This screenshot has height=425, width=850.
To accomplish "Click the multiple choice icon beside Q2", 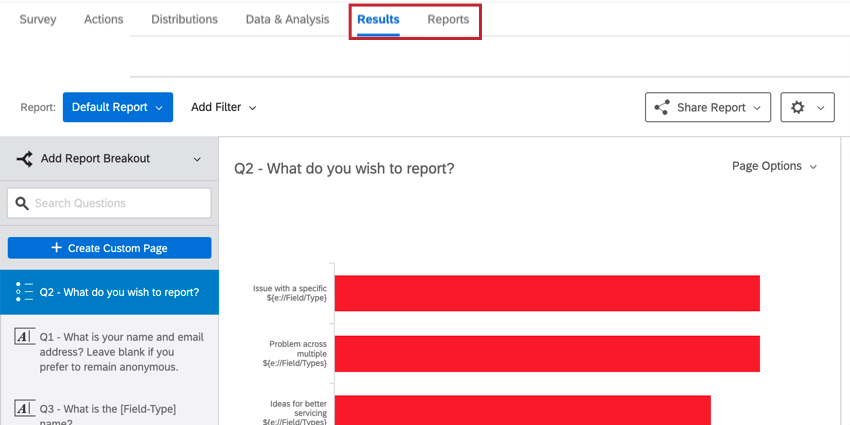I will click(25, 292).
